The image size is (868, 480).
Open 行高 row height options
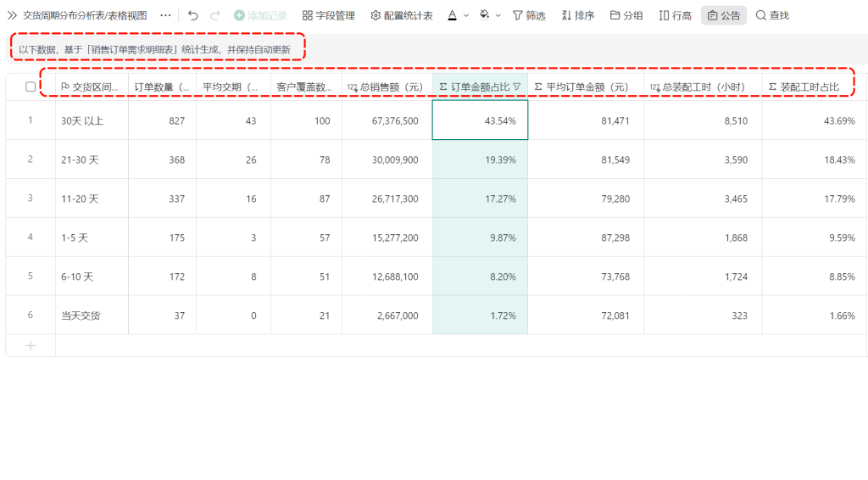[675, 15]
